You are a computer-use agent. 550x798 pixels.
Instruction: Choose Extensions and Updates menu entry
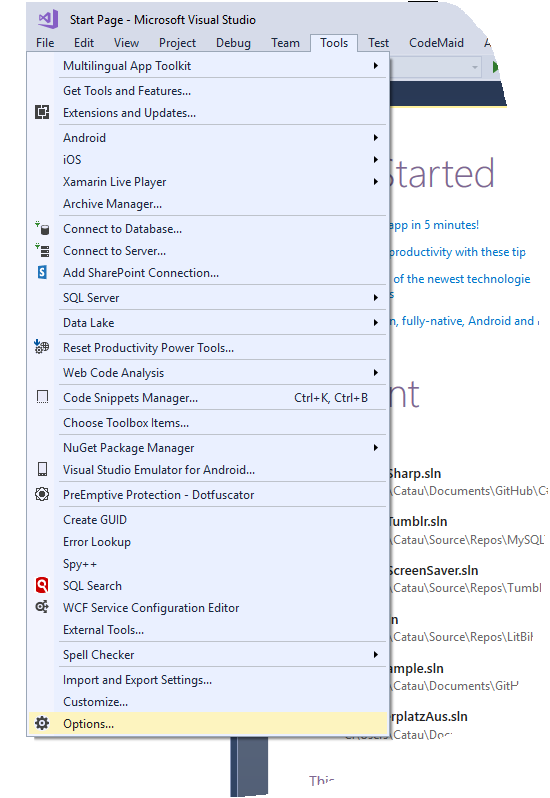[x=209, y=112]
